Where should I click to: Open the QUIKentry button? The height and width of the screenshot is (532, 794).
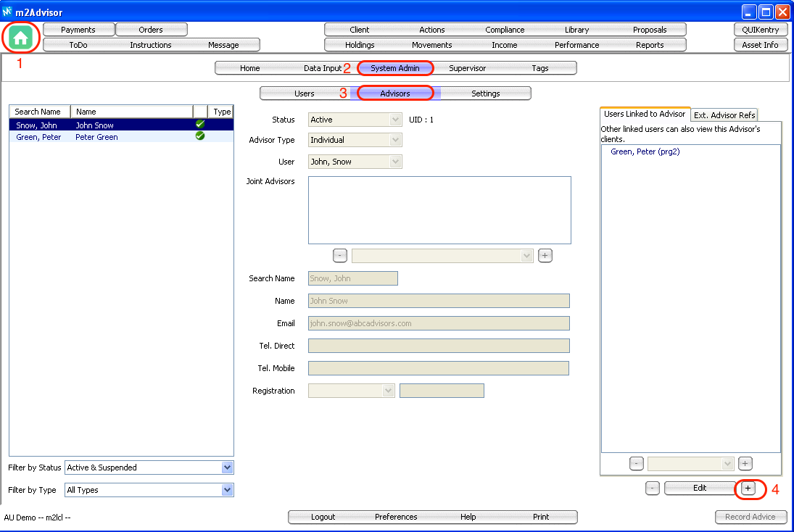pyautogui.click(x=761, y=30)
